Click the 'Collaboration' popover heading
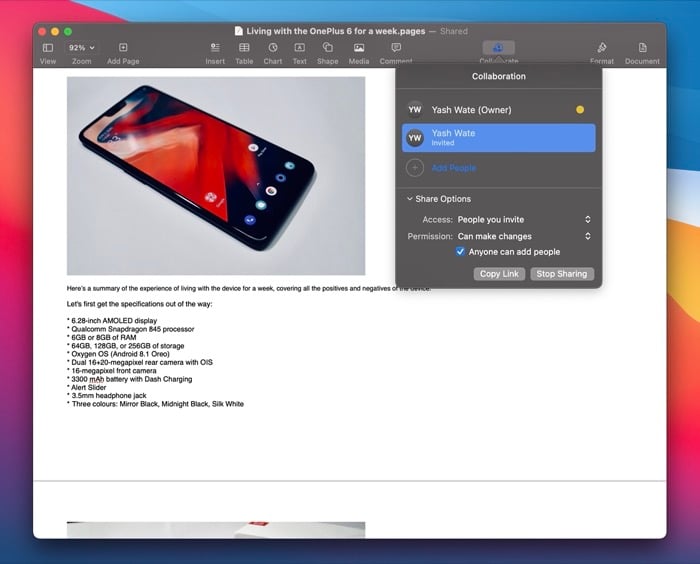The height and width of the screenshot is (564, 700). (x=499, y=76)
